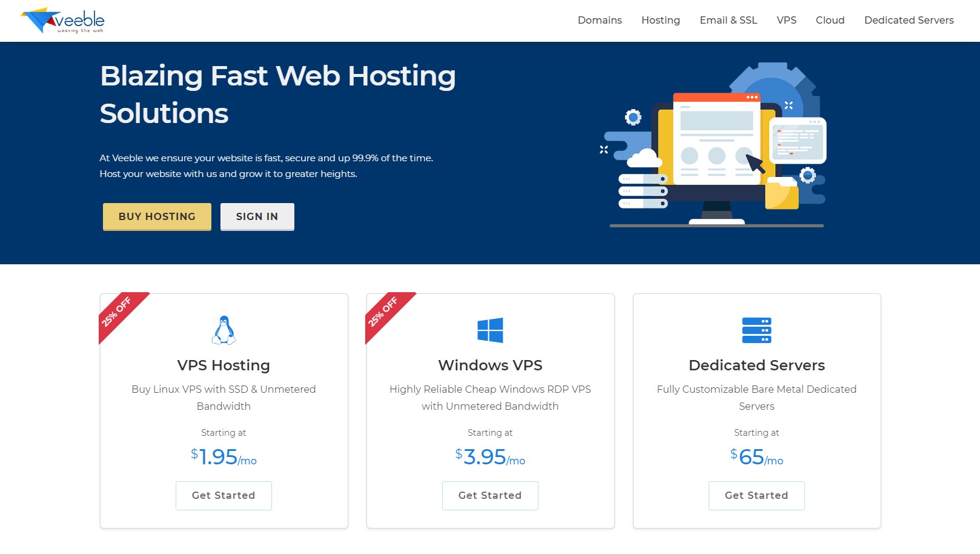Image resolution: width=980 pixels, height=554 pixels.
Task: Get started with Windows VPS
Action: pyautogui.click(x=490, y=495)
